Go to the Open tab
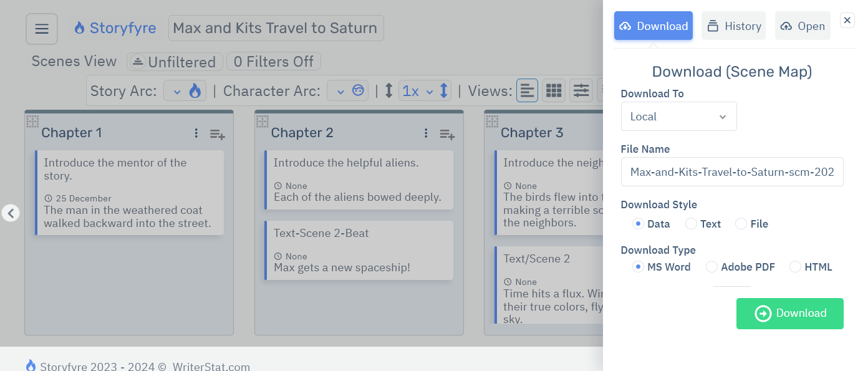This screenshot has height=371, width=868. pyautogui.click(x=803, y=26)
